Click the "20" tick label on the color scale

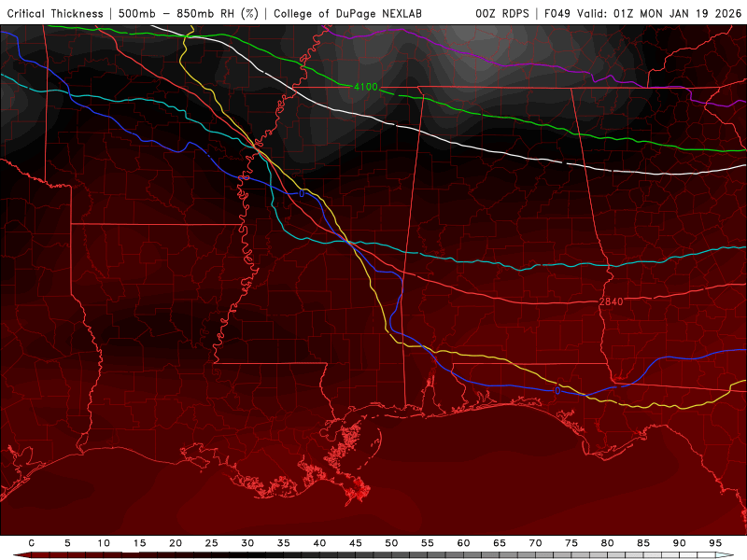(x=176, y=543)
